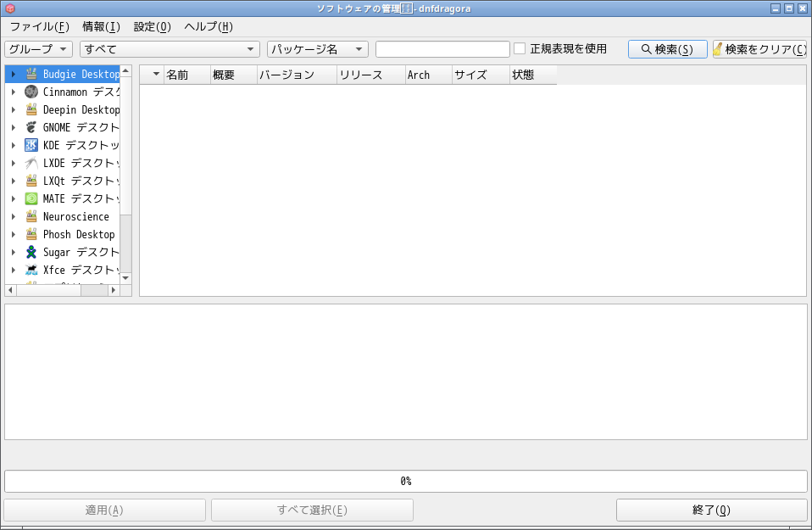Click the LXQt desktop group icon
This screenshot has height=530, width=812.
coord(31,181)
